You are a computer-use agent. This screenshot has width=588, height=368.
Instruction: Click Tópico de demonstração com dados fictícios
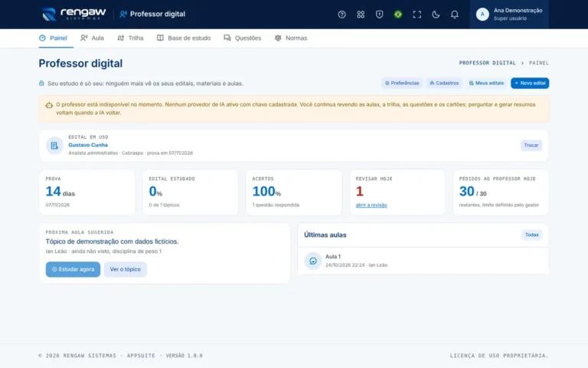(x=112, y=242)
